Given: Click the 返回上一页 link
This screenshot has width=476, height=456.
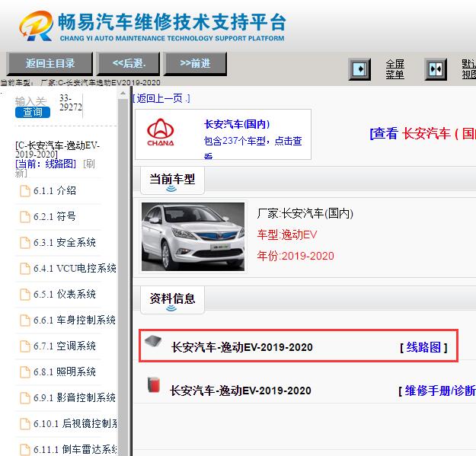Looking at the screenshot, I should (x=161, y=98).
